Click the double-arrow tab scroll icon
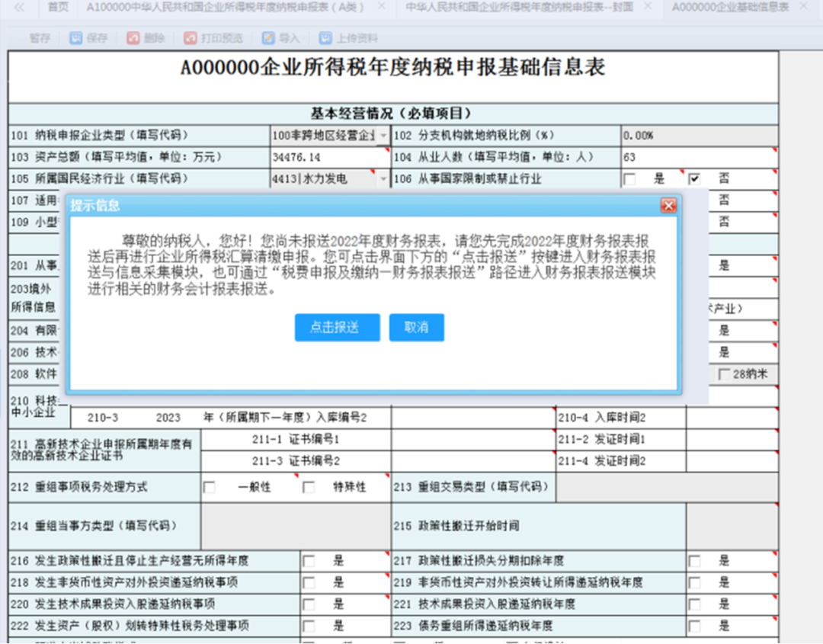The image size is (823, 644). pos(19,8)
